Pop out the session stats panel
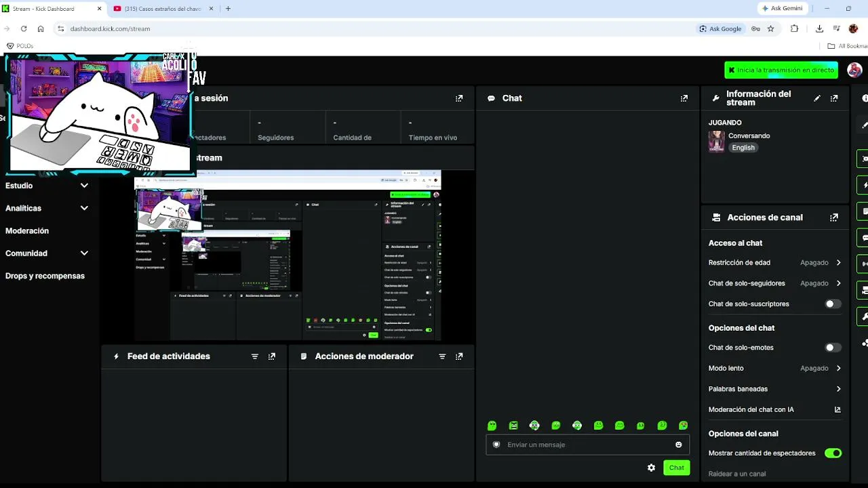The width and height of the screenshot is (868, 488). [x=459, y=98]
